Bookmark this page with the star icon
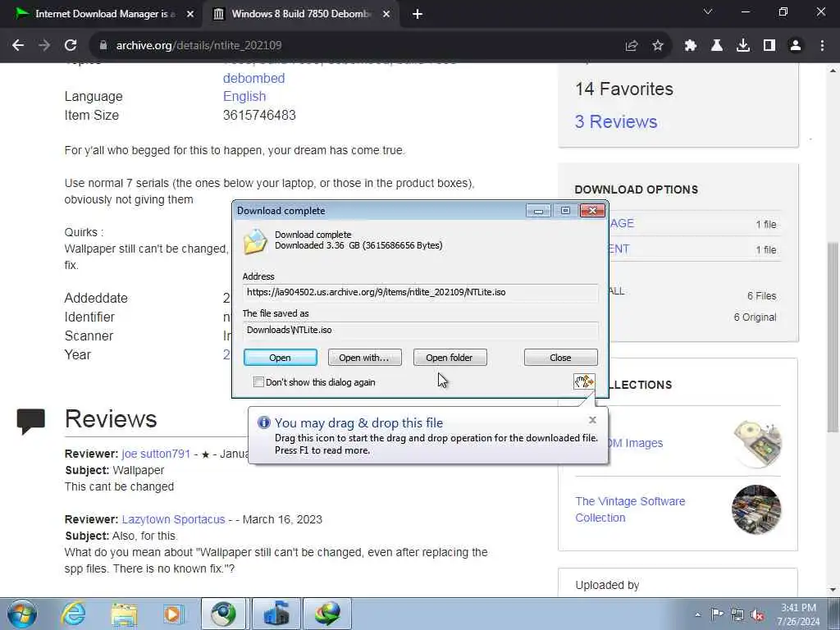This screenshot has height=630, width=840. click(x=658, y=46)
